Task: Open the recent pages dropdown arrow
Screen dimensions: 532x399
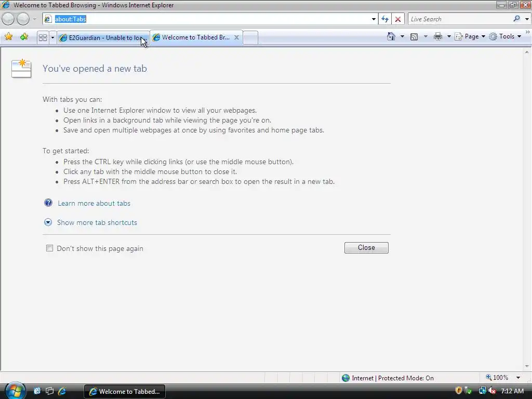Action: [34, 19]
